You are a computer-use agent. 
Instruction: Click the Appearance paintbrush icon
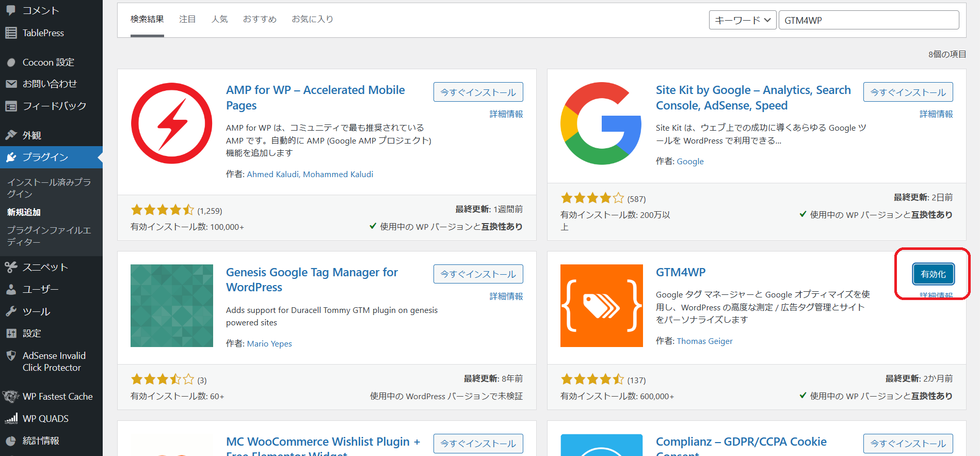coord(11,135)
